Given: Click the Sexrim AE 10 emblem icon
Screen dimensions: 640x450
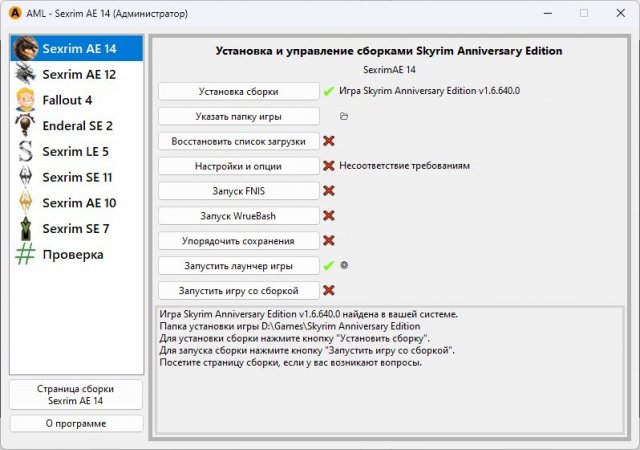Looking at the screenshot, I should tap(26, 203).
